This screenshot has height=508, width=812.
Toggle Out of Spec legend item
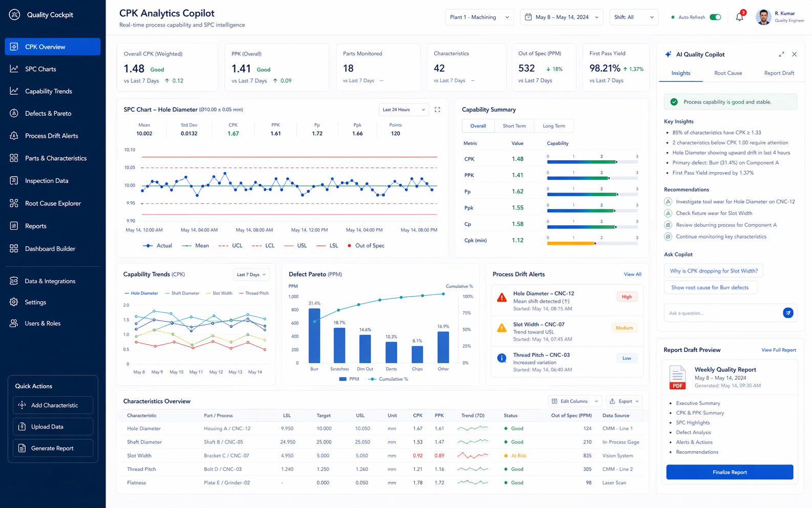pyautogui.click(x=366, y=246)
